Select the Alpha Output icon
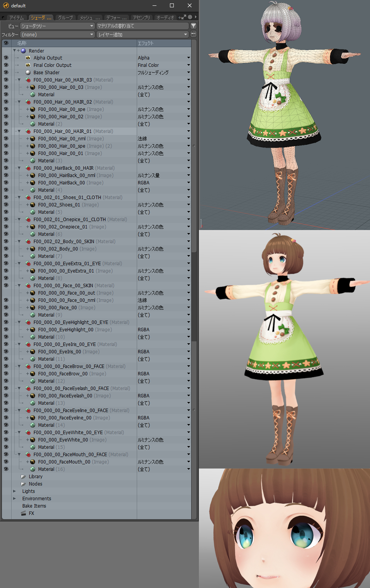The image size is (370, 588). click(28, 58)
